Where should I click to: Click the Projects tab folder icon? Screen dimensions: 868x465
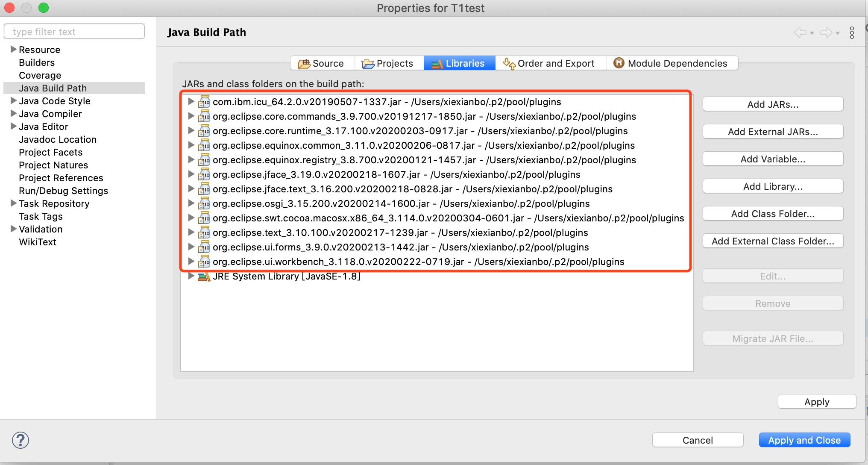(368, 63)
